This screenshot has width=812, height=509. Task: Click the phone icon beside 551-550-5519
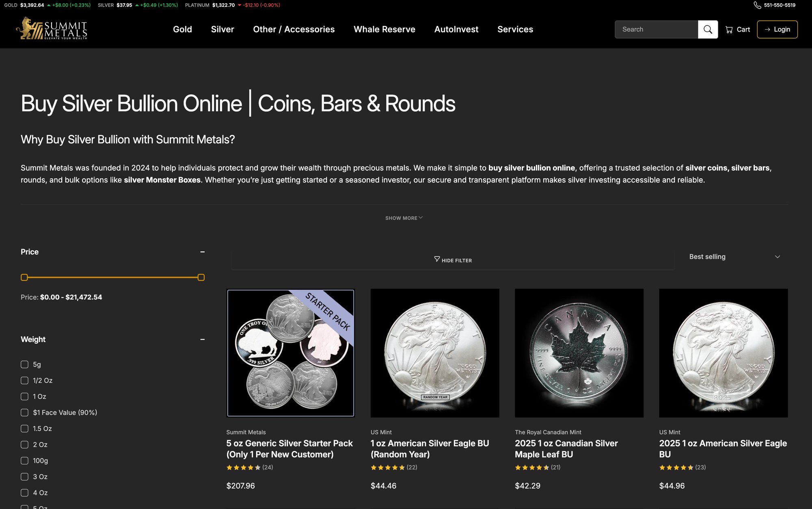point(757,5)
